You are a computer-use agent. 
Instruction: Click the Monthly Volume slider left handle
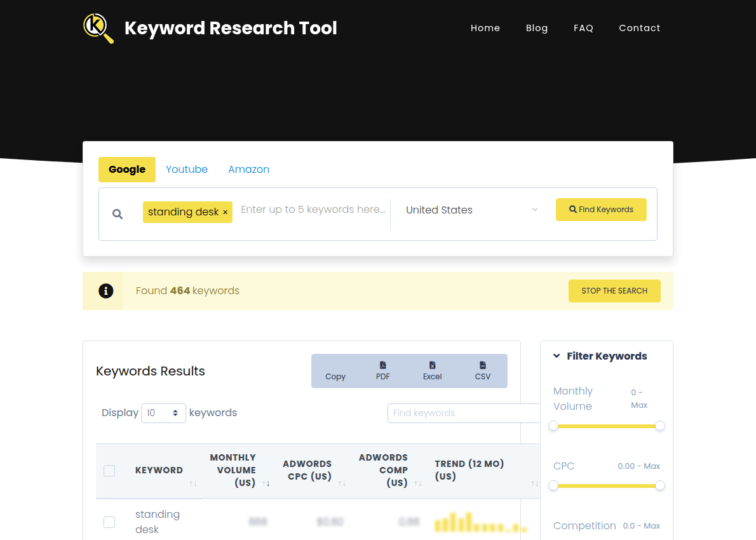click(x=553, y=426)
